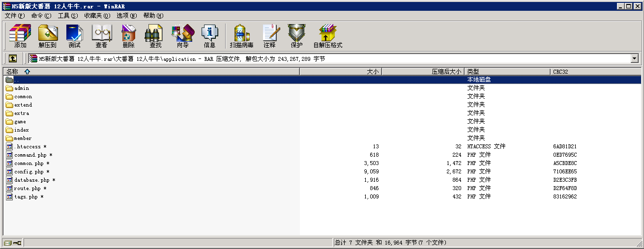This screenshot has height=249, width=644.
Task: Launch the 向导 (Wizard) tool
Action: click(x=182, y=36)
